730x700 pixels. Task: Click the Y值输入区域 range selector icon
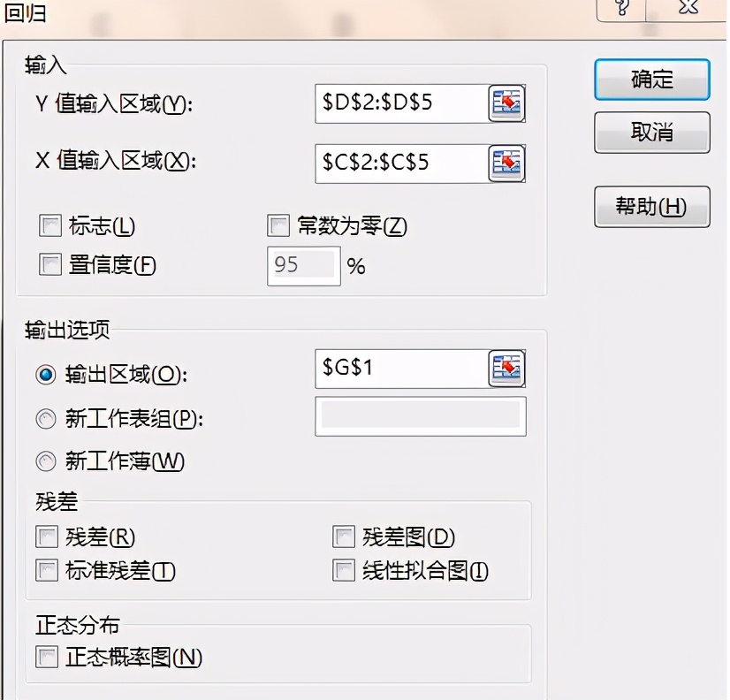[x=506, y=103]
